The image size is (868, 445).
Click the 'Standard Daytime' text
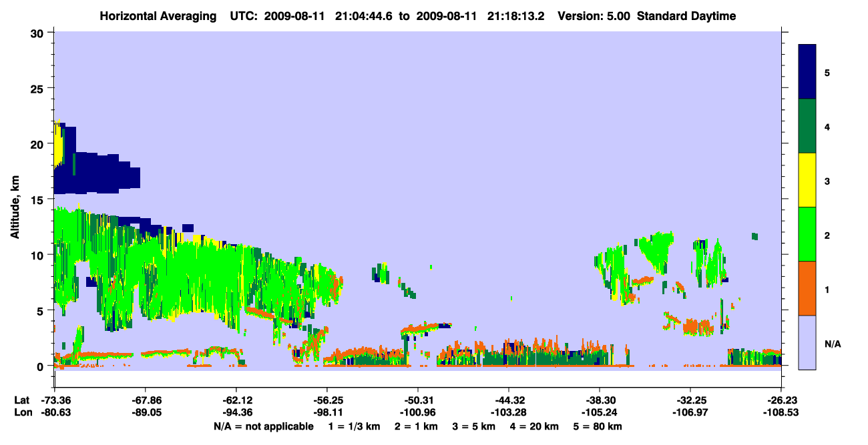686,16
